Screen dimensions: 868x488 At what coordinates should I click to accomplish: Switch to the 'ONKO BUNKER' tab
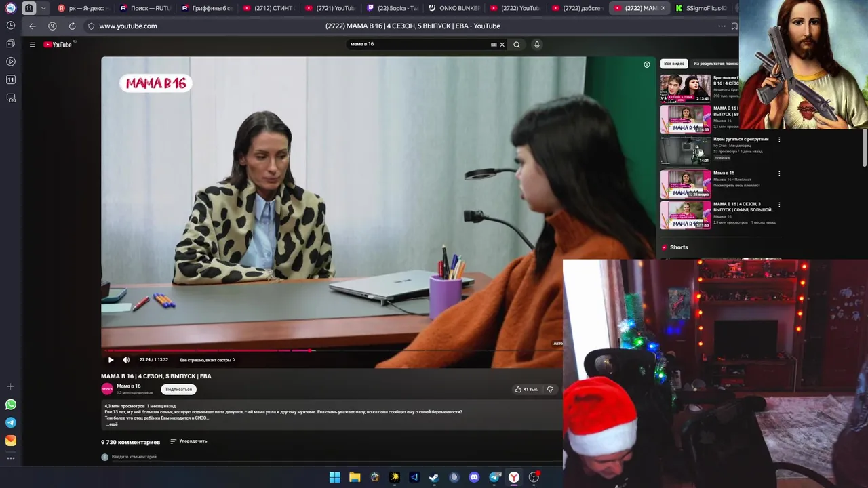[454, 8]
